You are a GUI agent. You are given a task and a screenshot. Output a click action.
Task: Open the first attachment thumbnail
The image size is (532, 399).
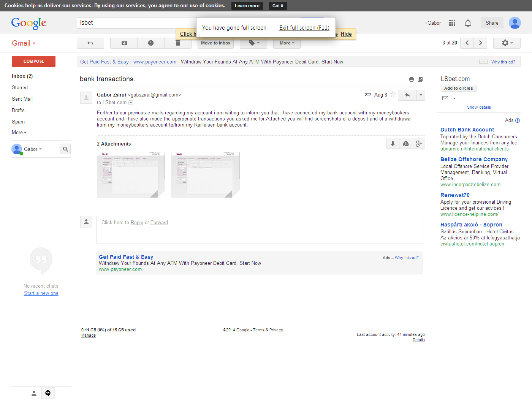(131, 175)
